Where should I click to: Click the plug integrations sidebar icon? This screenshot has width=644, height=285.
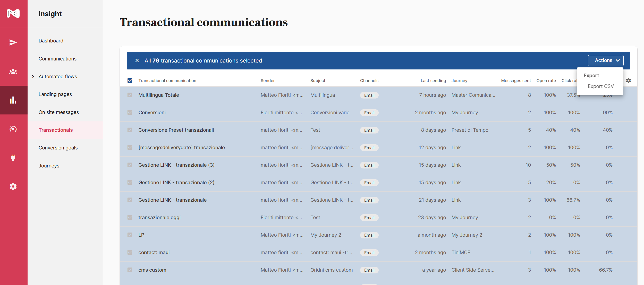(13, 157)
